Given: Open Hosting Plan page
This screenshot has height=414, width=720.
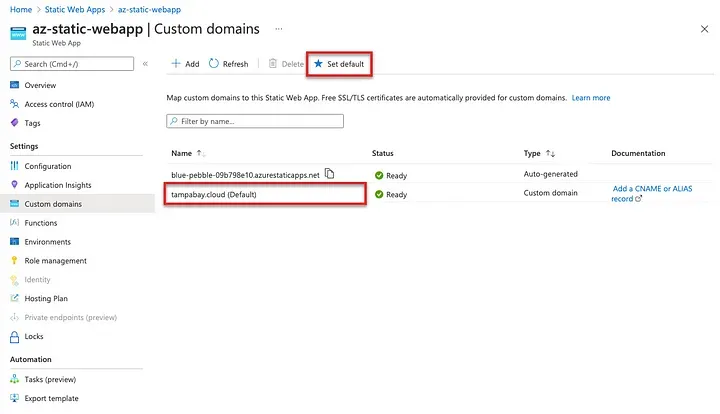Looking at the screenshot, I should [x=46, y=298].
